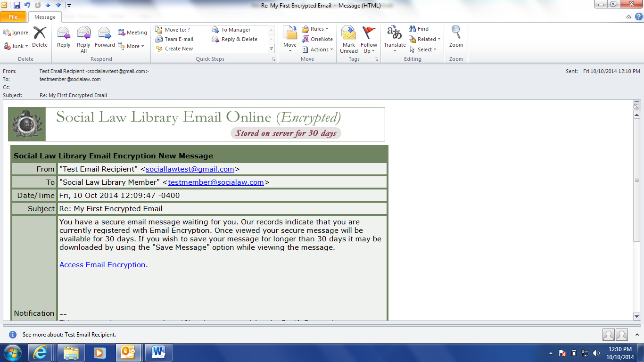644x362 pixels.
Task: Mark this message as Unread
Action: click(x=349, y=40)
